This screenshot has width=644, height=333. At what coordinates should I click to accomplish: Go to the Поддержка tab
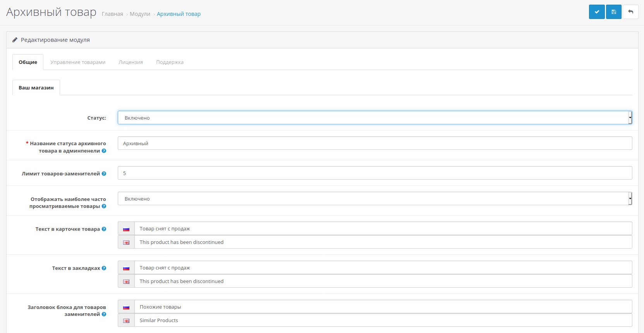[x=170, y=62]
